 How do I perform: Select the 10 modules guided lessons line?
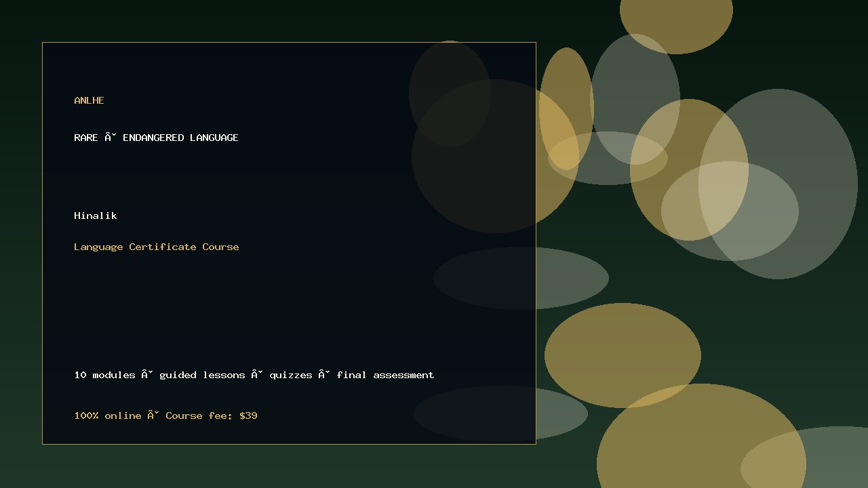[x=254, y=375]
